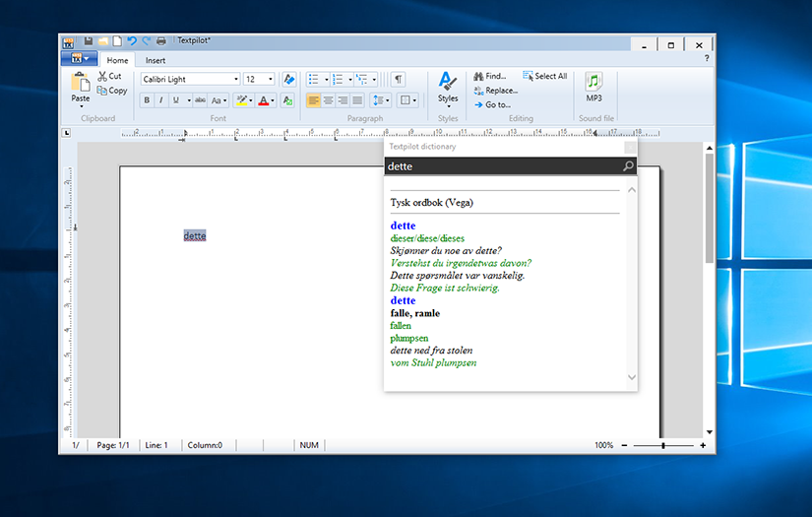The image size is (812, 517).
Task: Show paragraph marks with pilcrow icon
Action: click(x=398, y=79)
